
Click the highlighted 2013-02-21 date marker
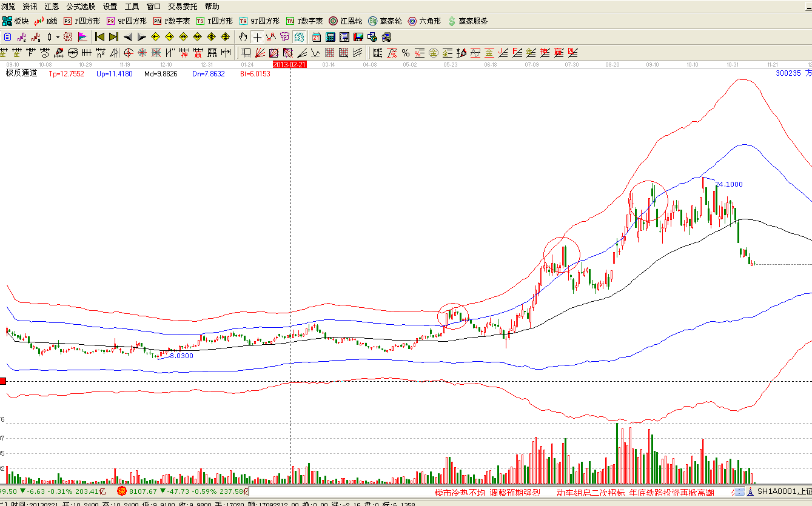pos(290,64)
